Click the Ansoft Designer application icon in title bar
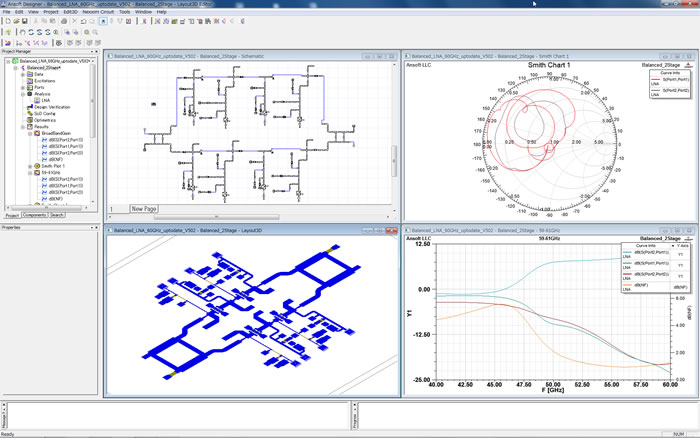Viewport: 700px width, 438px height. coord(4,4)
